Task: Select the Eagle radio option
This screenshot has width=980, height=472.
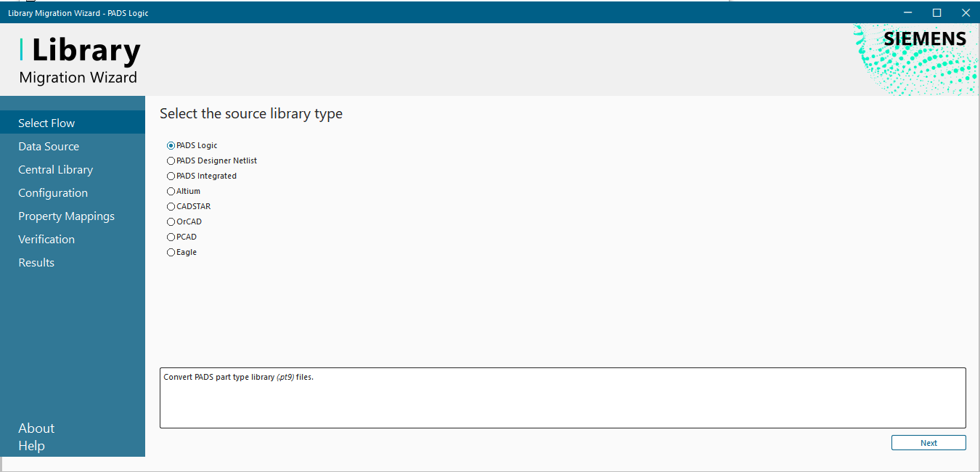Action: pyautogui.click(x=171, y=253)
